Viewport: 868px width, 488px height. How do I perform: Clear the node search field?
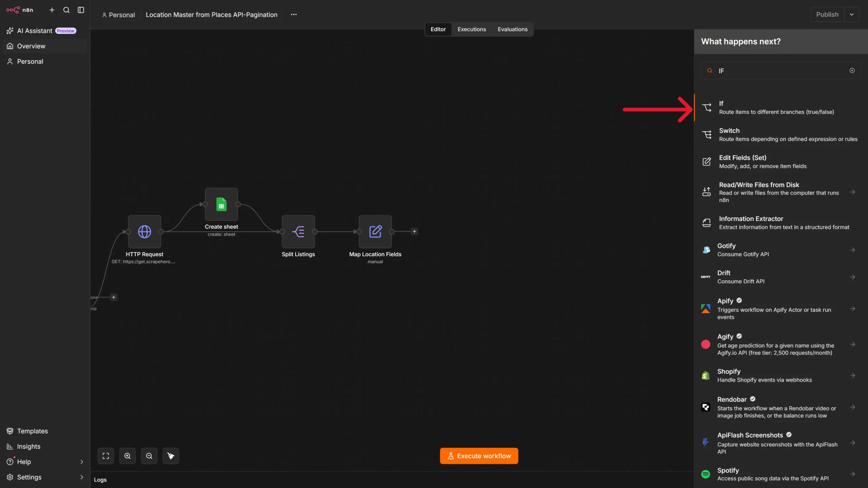click(x=852, y=70)
